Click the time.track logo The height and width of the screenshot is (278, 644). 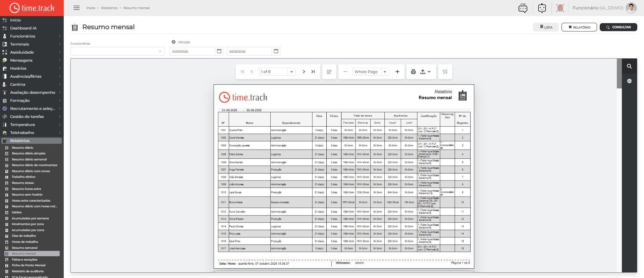pos(32,8)
